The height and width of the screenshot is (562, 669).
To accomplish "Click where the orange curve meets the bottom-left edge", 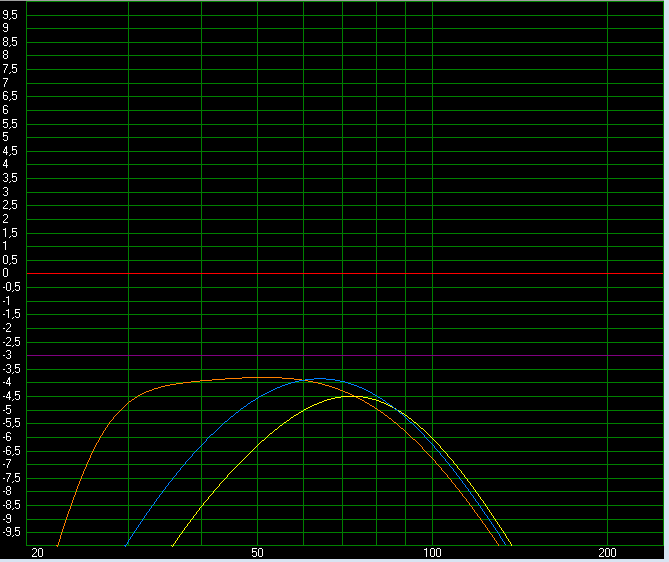I will [x=58, y=545].
